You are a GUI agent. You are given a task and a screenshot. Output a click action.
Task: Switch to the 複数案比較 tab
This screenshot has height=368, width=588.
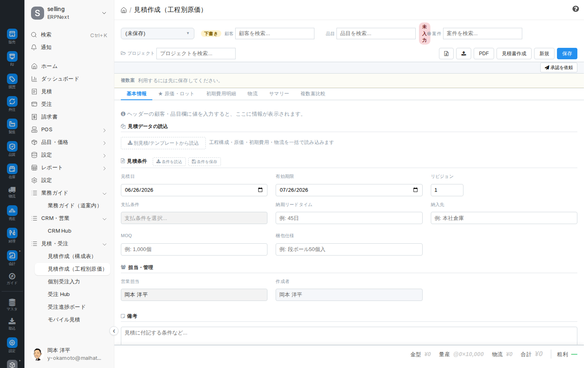pyautogui.click(x=313, y=94)
